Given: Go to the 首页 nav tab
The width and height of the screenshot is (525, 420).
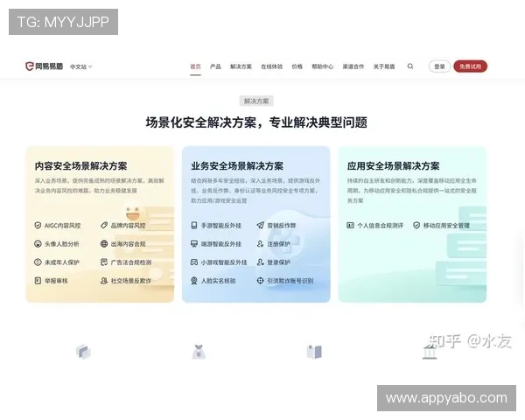Looking at the screenshot, I should pos(195,66).
